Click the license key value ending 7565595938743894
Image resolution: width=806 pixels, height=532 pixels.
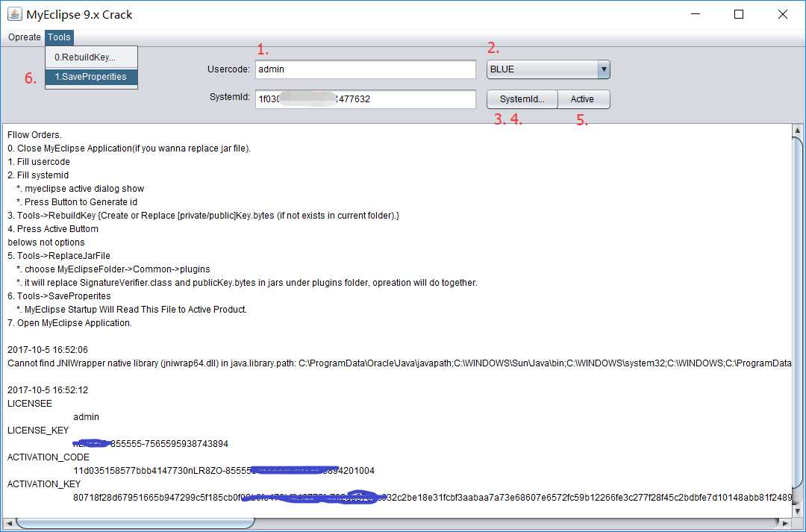151,444
